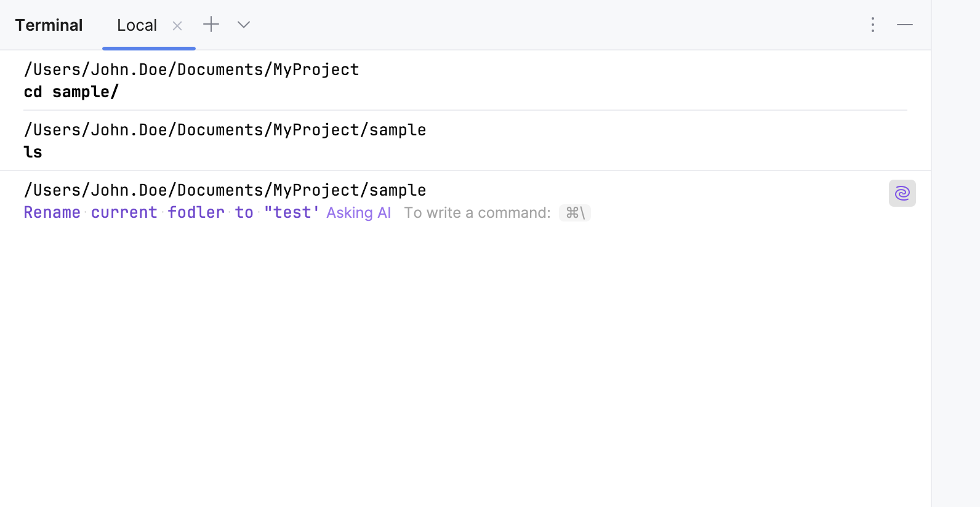Switch to the Local tab

click(x=137, y=25)
